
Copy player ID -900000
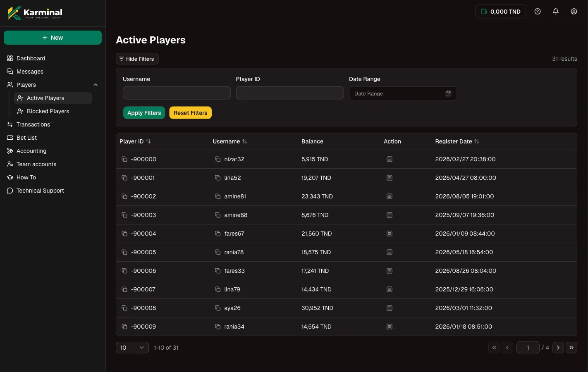124,159
